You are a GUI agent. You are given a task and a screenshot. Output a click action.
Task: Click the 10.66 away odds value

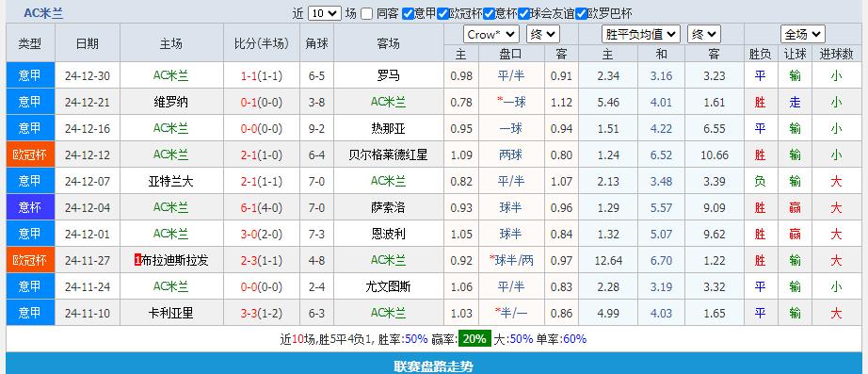[715, 155]
